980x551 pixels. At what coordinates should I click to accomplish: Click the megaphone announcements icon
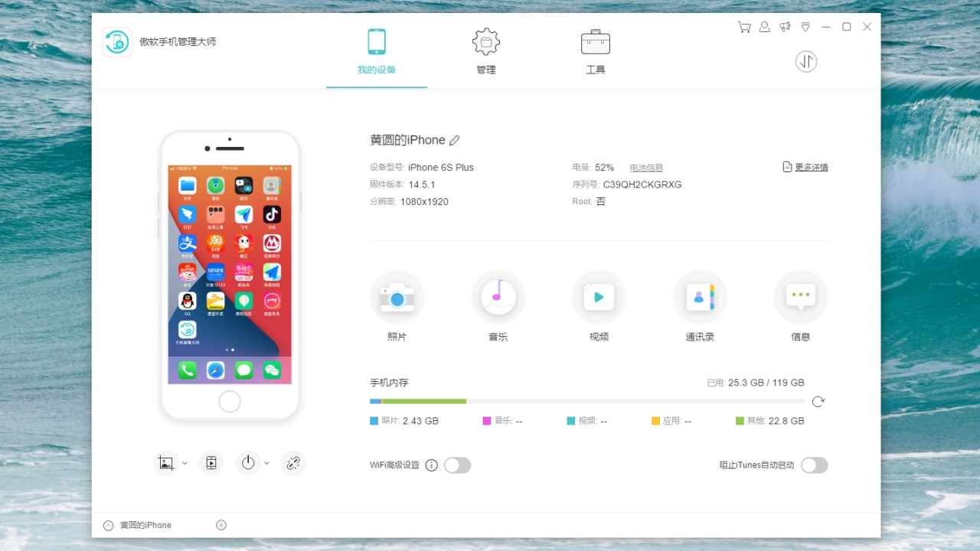click(785, 27)
